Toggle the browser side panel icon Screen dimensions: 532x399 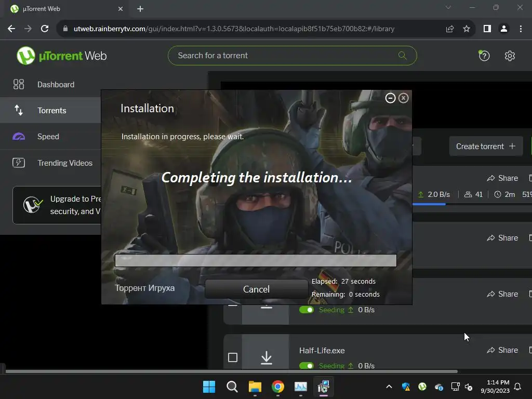tap(487, 29)
